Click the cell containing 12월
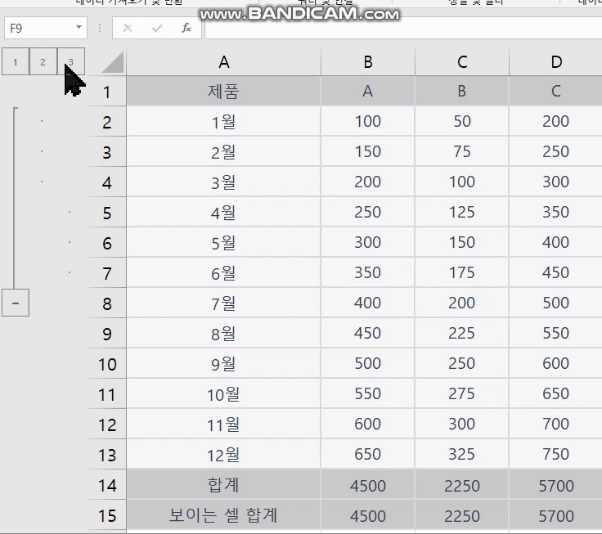This screenshot has height=534, width=602. [224, 455]
